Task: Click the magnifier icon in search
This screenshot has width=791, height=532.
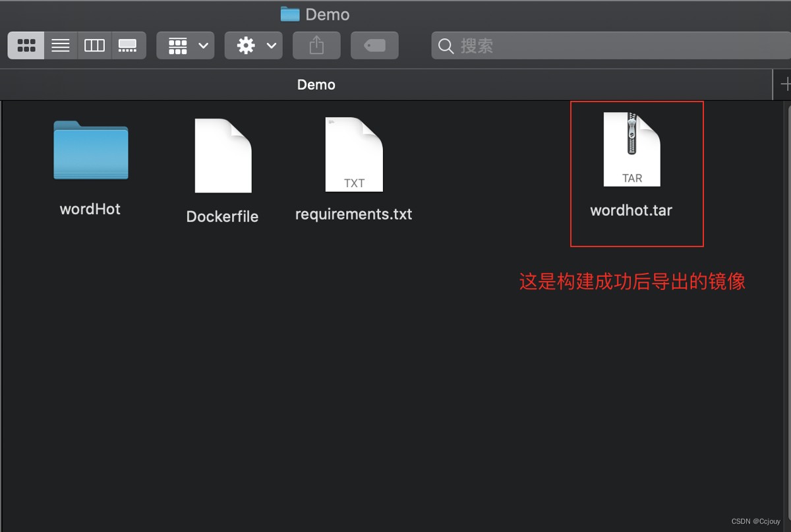Action: [x=446, y=46]
